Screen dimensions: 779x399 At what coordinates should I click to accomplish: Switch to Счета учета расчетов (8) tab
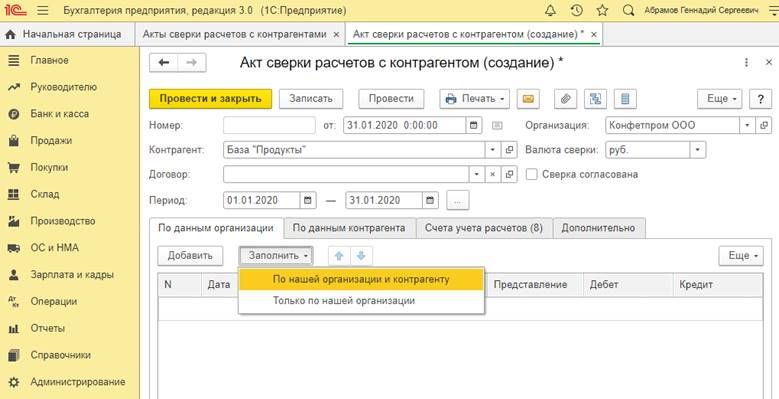coord(484,228)
